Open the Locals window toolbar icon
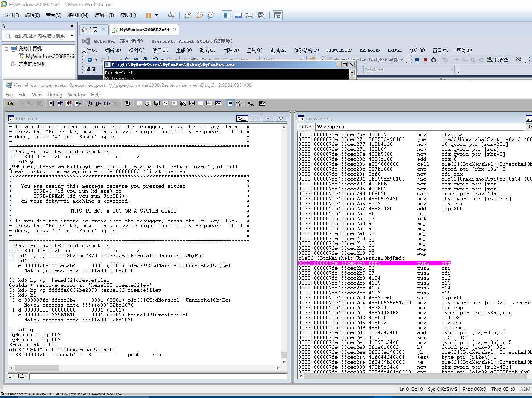The width and height of the screenshot is (532, 398). [157, 103]
